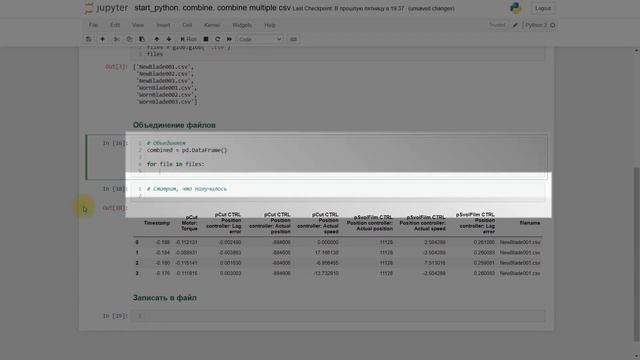Open the Help menu
Screen dimensions: 640x360
tap(270, 25)
